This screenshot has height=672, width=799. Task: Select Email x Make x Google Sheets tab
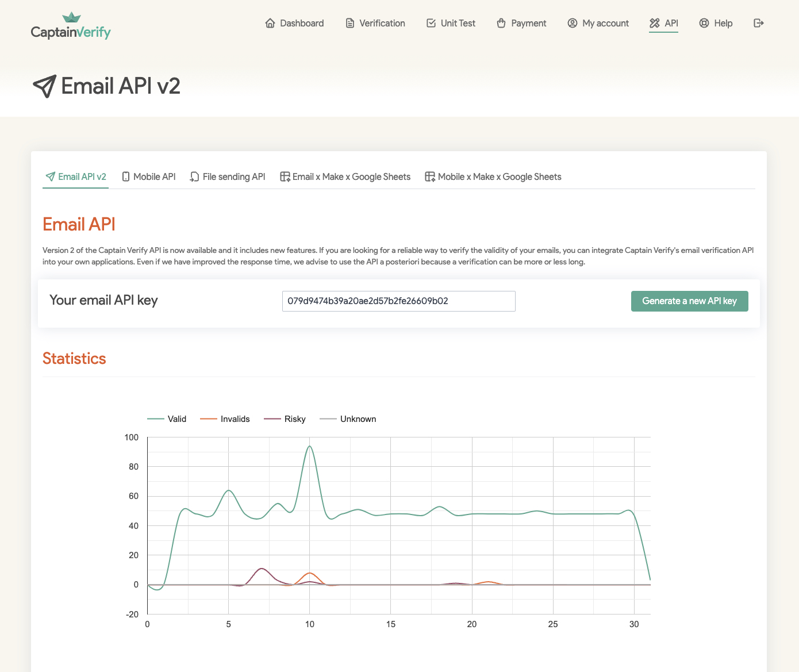(345, 176)
